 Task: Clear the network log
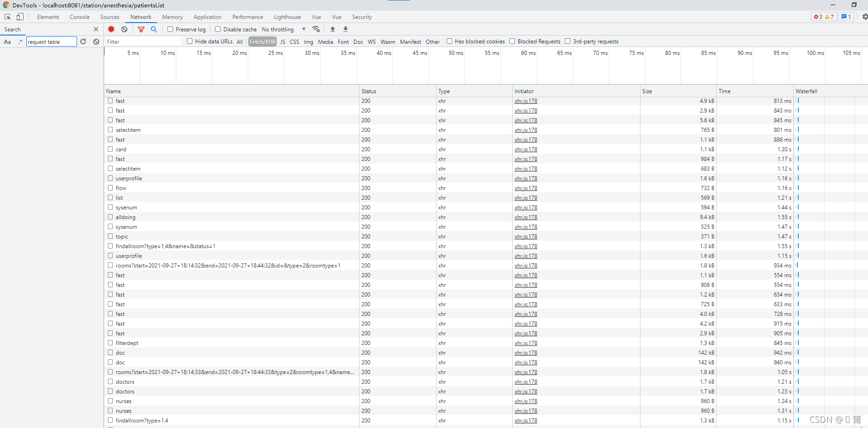124,29
